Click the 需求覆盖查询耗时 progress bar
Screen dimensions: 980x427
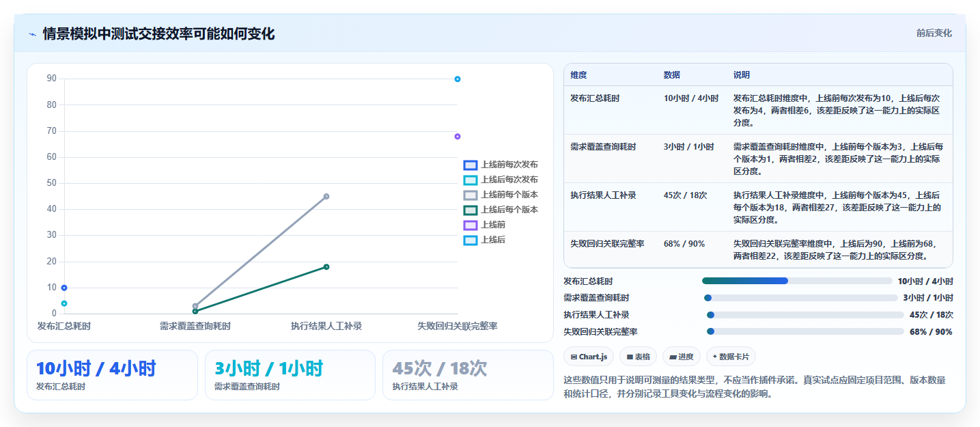800,298
